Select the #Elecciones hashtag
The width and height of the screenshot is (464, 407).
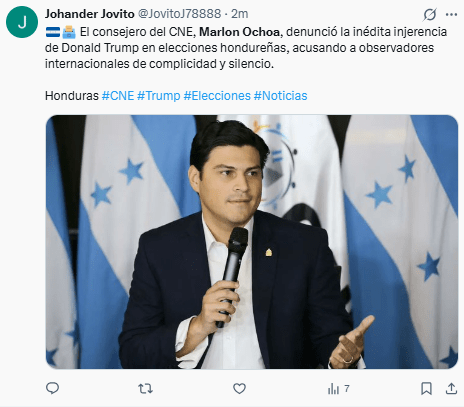tap(217, 96)
